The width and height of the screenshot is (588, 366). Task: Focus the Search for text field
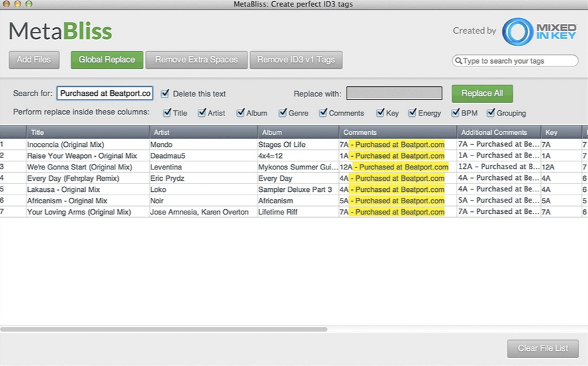coord(105,94)
